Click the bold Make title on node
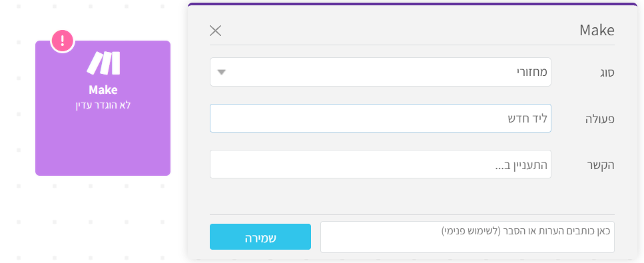The image size is (644, 263). [103, 90]
